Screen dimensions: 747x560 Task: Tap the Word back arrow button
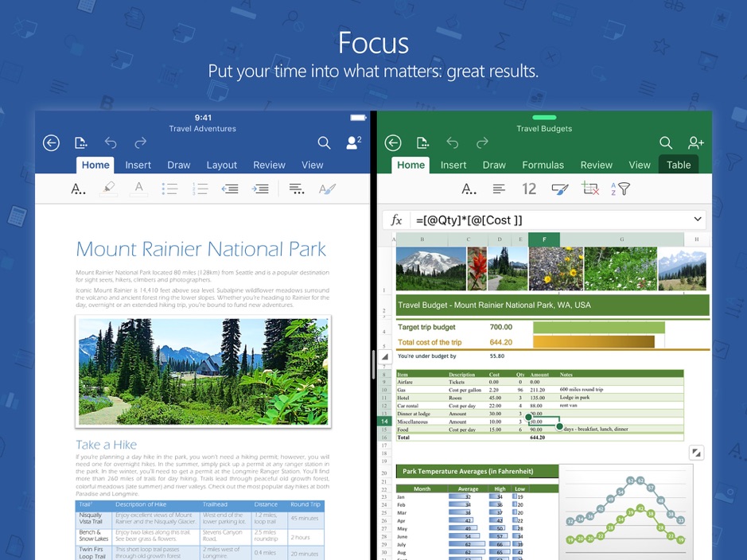click(51, 143)
